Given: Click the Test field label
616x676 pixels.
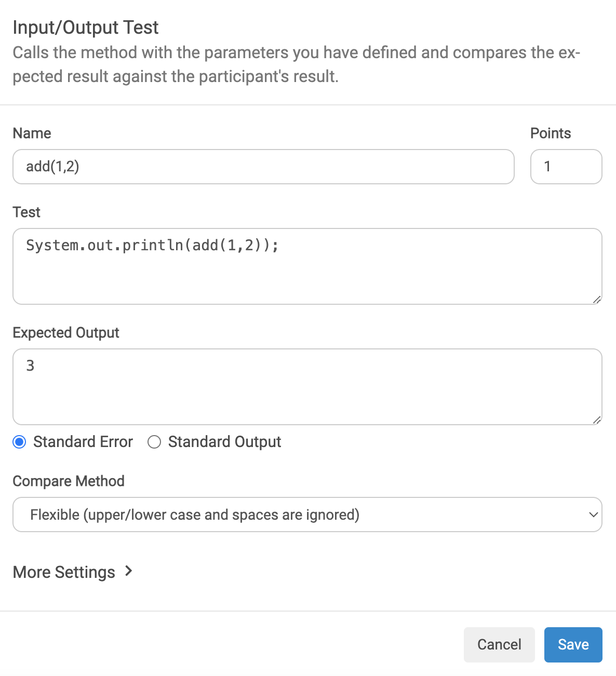Looking at the screenshot, I should point(26,212).
